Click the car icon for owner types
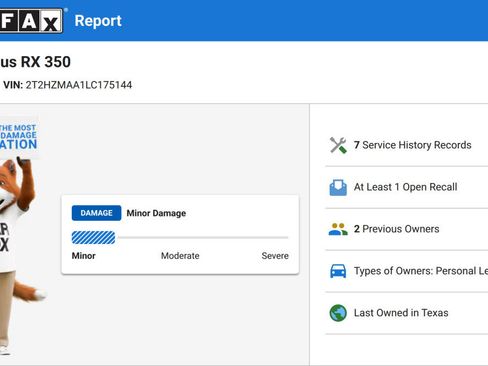This screenshot has width=488, height=366. click(x=338, y=271)
